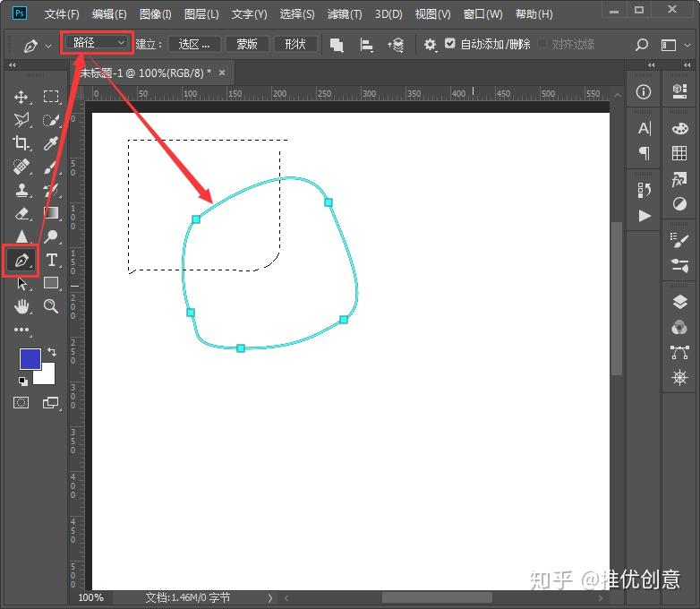Swap foreground and background colors
Image resolution: width=700 pixels, height=609 pixels.
(x=52, y=352)
